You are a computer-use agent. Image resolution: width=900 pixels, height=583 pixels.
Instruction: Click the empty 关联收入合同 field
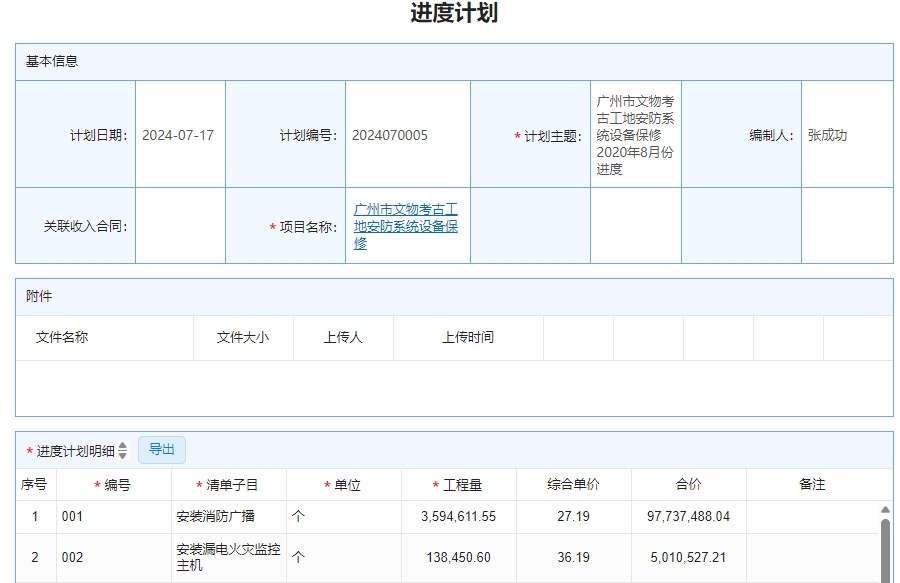(180, 226)
